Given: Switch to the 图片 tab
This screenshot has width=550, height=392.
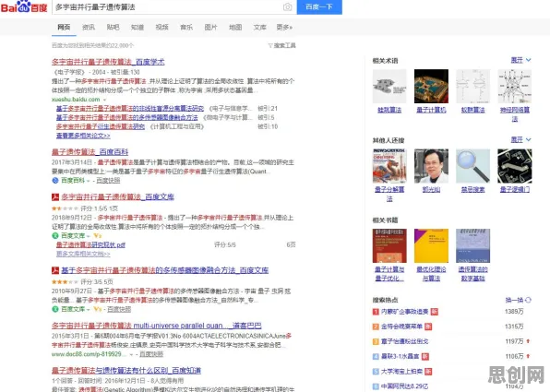Looking at the screenshot, I should pos(210,27).
